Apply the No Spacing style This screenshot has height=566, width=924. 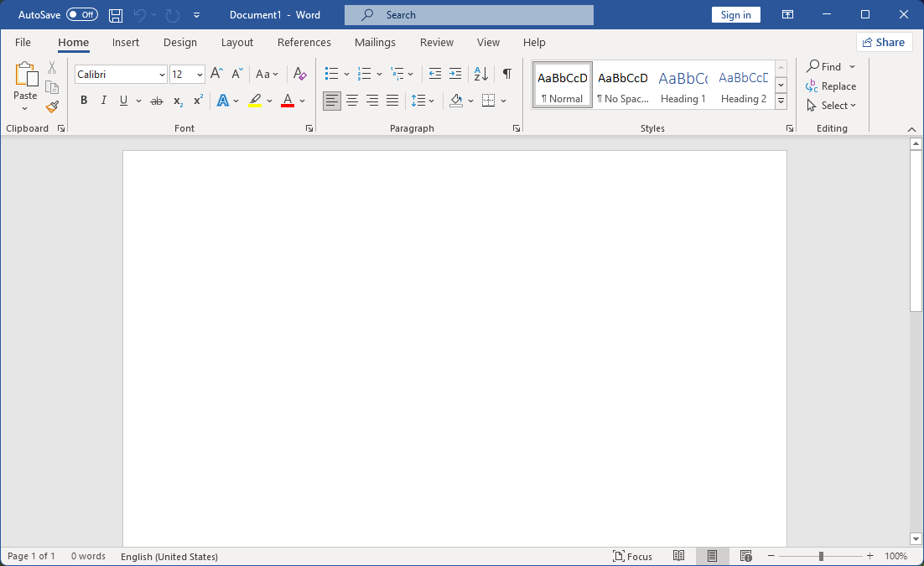tap(623, 85)
